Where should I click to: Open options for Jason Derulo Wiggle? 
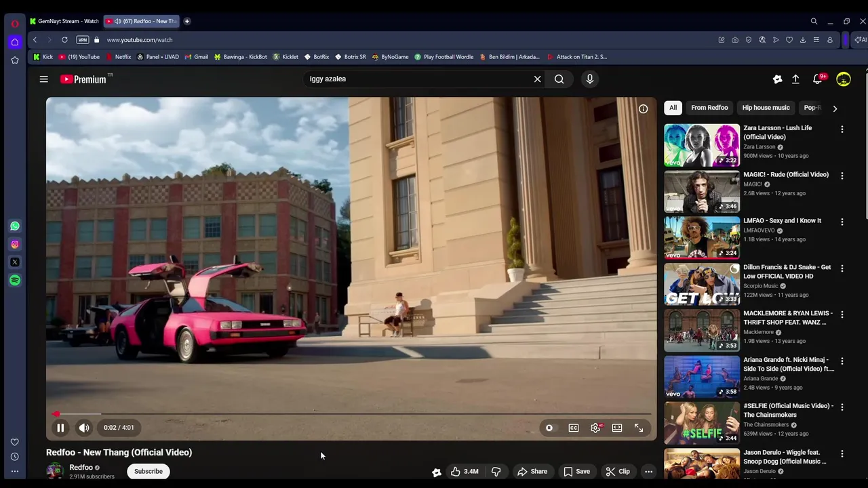point(842,453)
